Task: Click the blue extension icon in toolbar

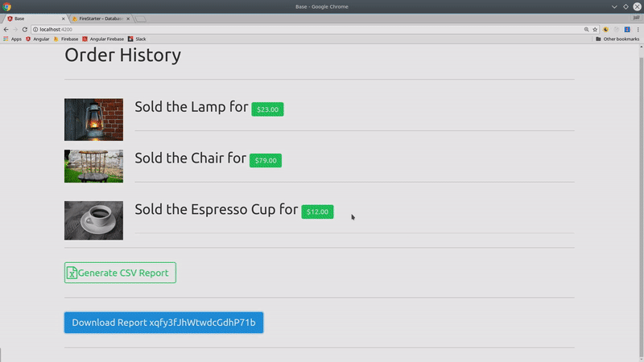Action: point(626,29)
